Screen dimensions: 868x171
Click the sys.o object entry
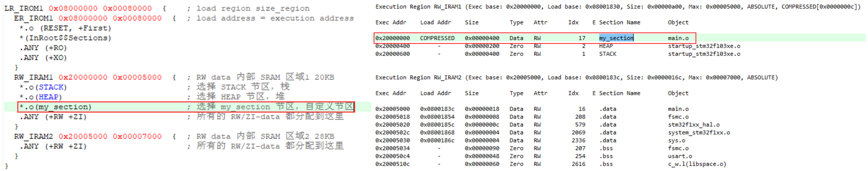coord(675,140)
